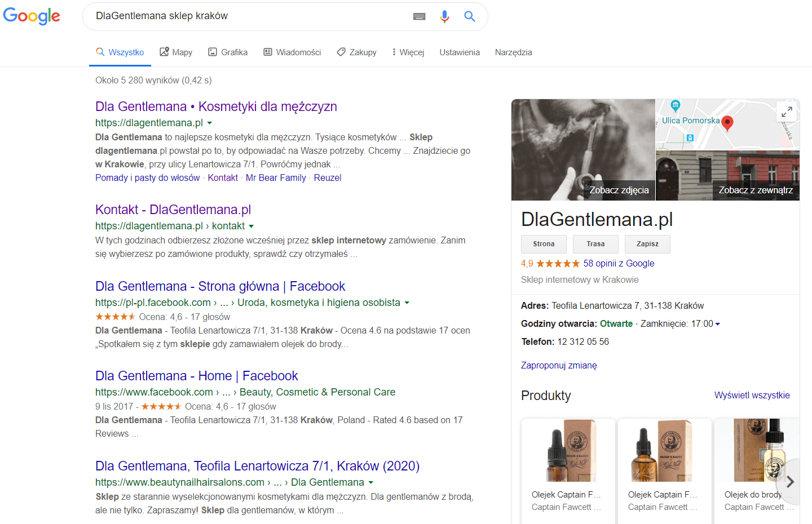Open the on-screen keyboard icon
This screenshot has width=812, height=524.
(419, 16)
